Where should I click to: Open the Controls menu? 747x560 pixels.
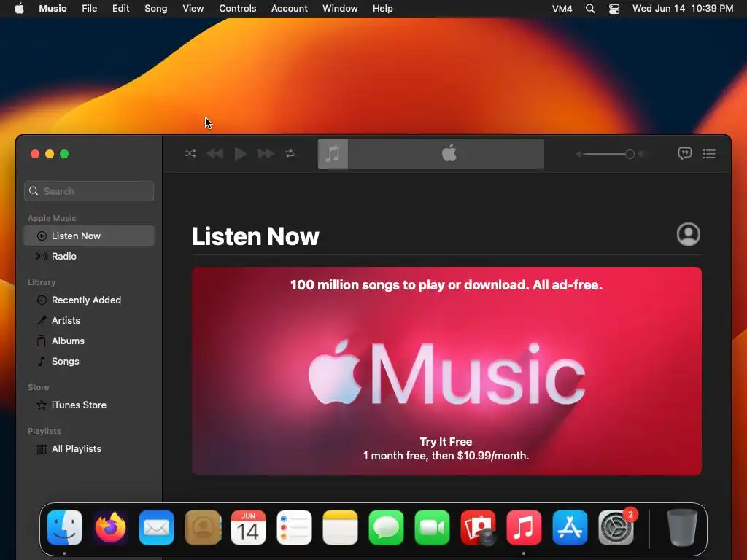pyautogui.click(x=238, y=9)
